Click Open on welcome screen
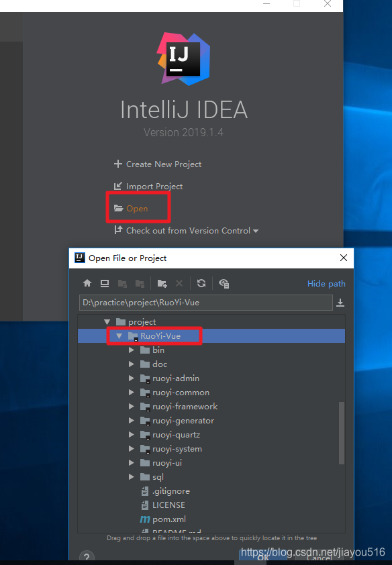The height and width of the screenshot is (565, 392). (131, 209)
